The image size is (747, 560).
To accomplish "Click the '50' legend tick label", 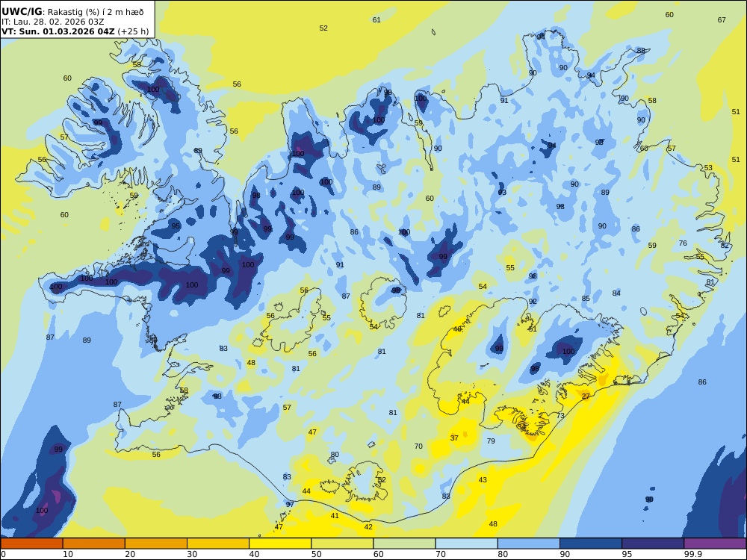I will coord(316,554).
